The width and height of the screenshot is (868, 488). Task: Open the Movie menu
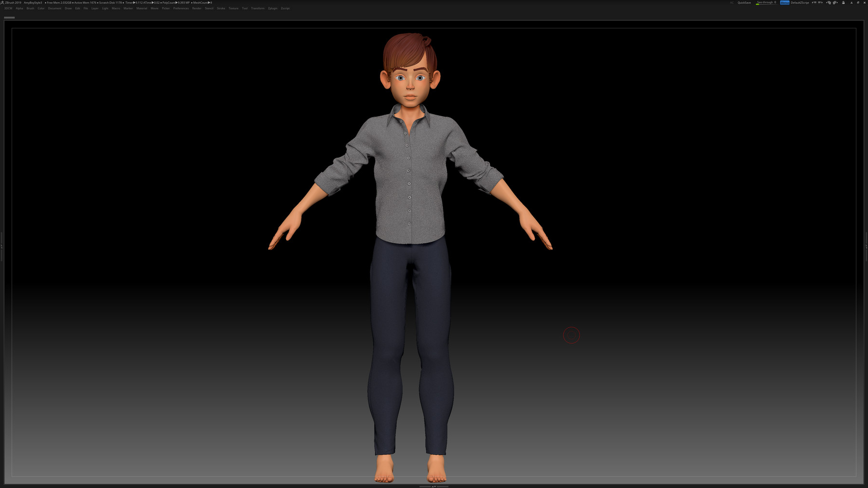[154, 8]
